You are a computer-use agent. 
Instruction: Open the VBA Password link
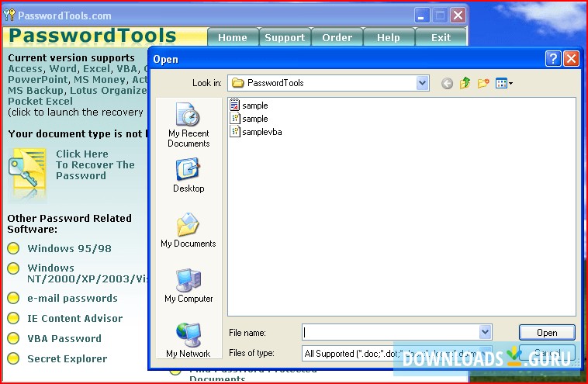[64, 339]
